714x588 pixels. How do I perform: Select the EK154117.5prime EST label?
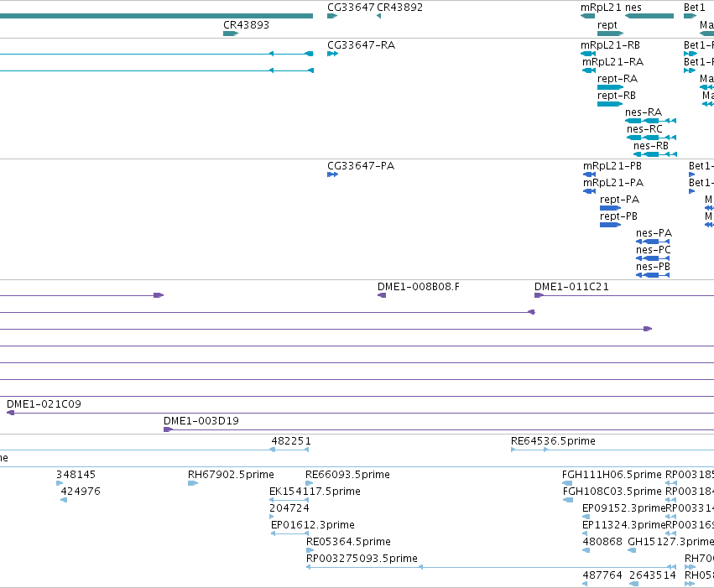click(x=315, y=492)
